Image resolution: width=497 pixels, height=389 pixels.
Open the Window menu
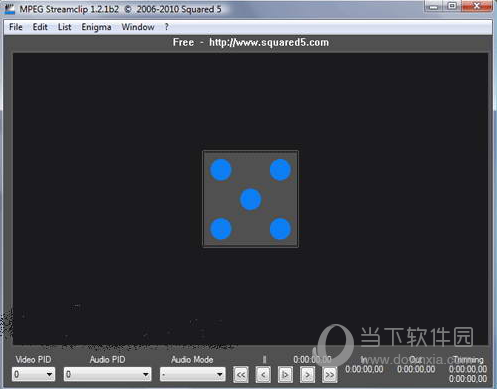click(138, 27)
